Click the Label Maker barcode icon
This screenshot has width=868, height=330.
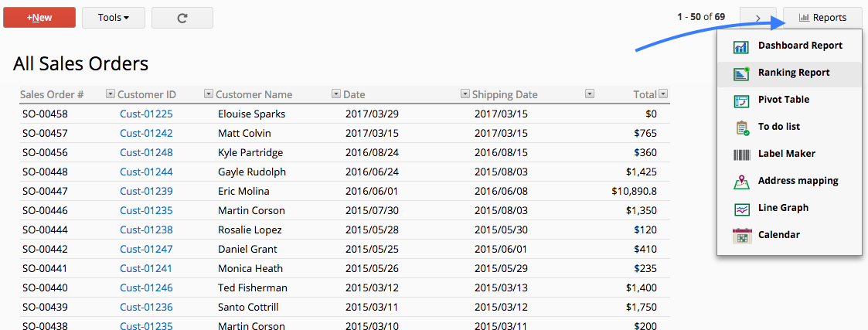(741, 155)
